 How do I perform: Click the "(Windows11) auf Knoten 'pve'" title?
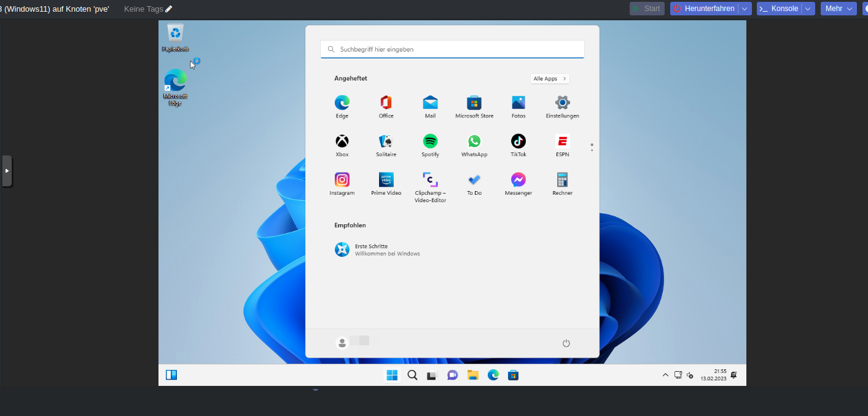[57, 9]
